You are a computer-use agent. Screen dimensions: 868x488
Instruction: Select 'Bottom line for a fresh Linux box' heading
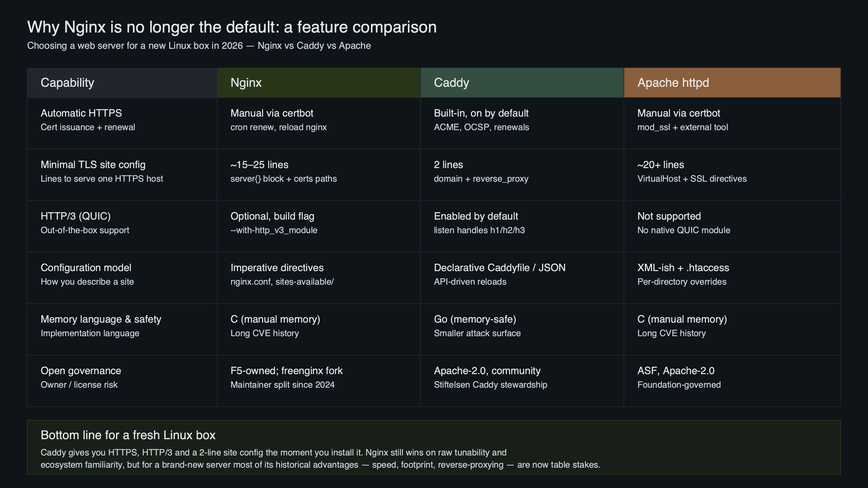[x=128, y=435]
